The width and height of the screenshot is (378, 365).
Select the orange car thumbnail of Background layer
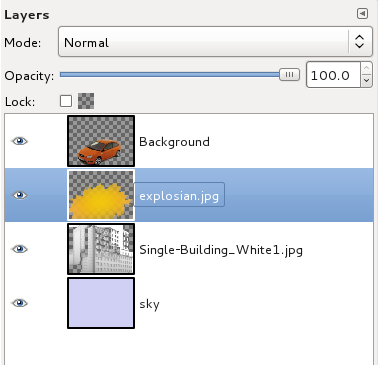click(101, 141)
